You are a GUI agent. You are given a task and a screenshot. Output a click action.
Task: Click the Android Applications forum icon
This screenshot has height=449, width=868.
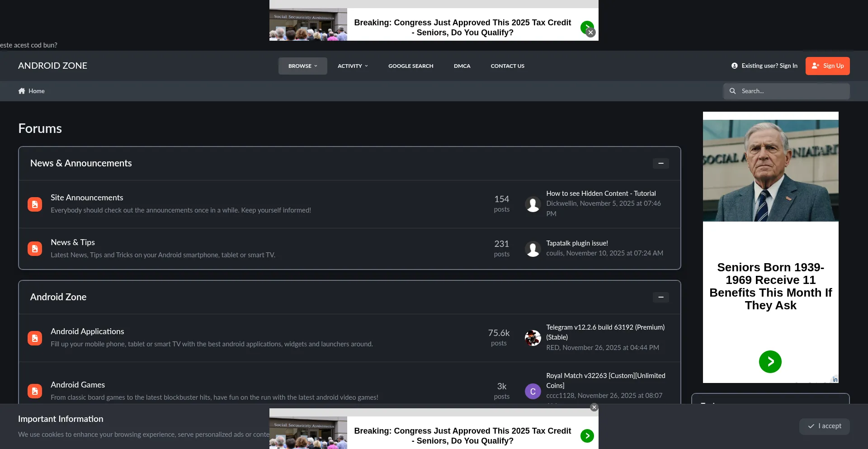35,338
